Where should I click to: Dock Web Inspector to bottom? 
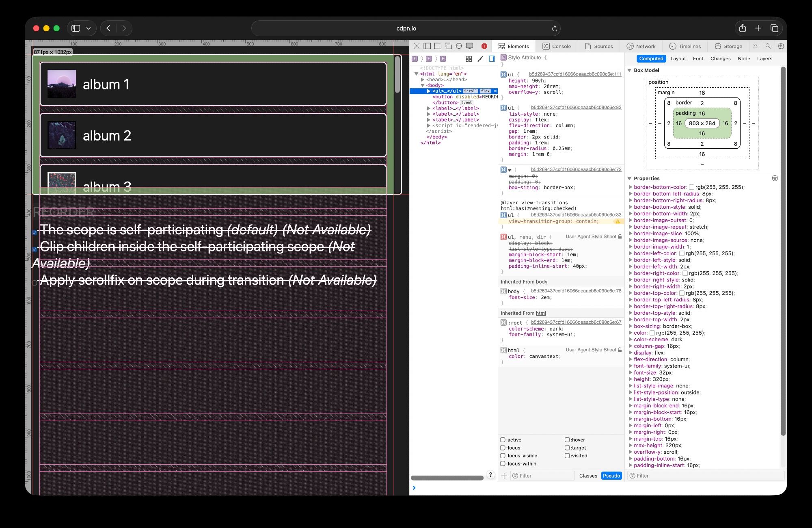click(438, 46)
